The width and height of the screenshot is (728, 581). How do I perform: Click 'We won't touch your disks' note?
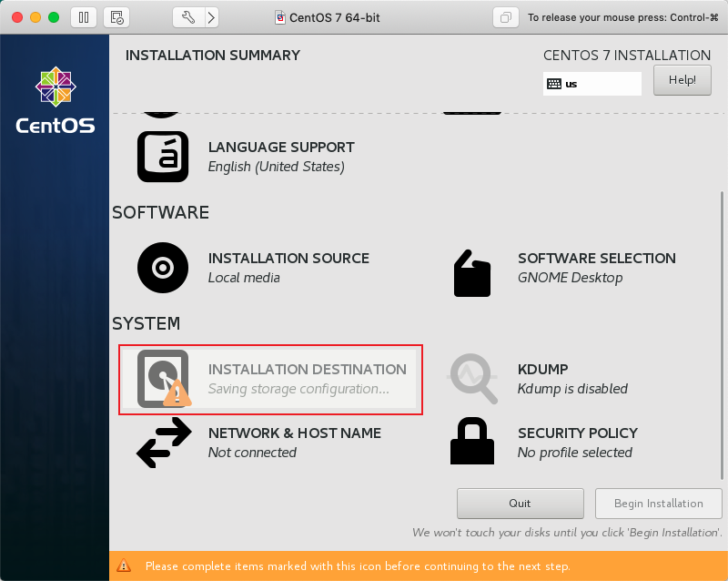[567, 532]
